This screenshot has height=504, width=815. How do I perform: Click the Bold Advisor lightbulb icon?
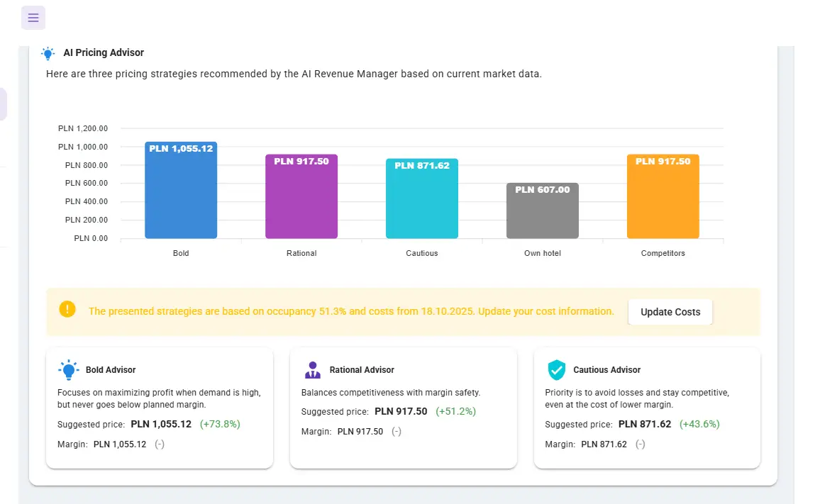[68, 369]
